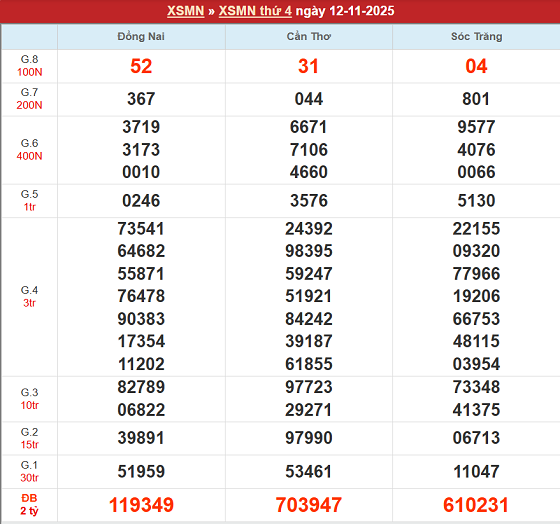Screen dimensions: 560x524
Task: Select G.7 number 367
Action: tap(141, 99)
